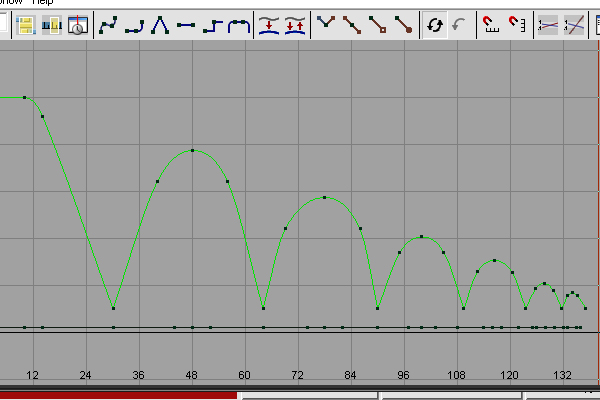Click the frame 24 label on time ruler
The height and width of the screenshot is (400, 600).
click(85, 375)
